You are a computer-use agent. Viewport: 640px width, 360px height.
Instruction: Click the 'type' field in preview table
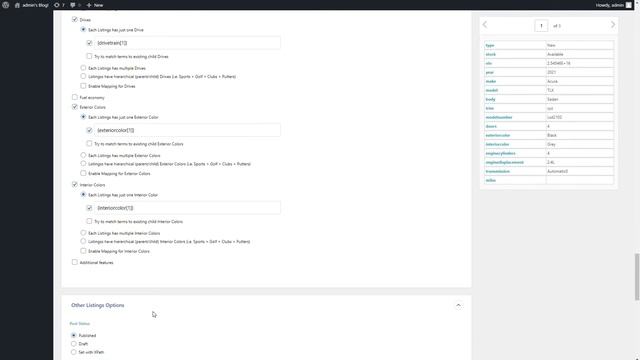(490, 45)
